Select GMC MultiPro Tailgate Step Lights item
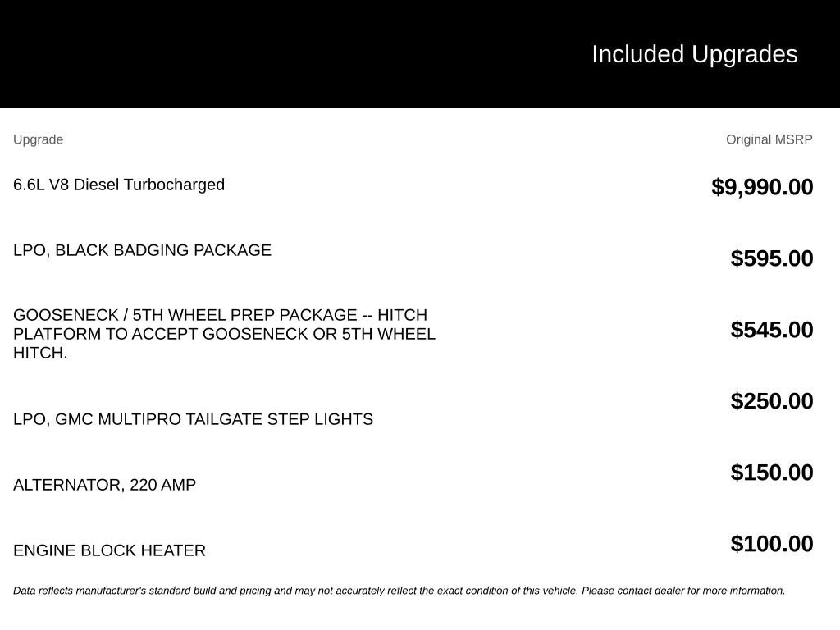Screen dimensions: 840x630 point(193,419)
